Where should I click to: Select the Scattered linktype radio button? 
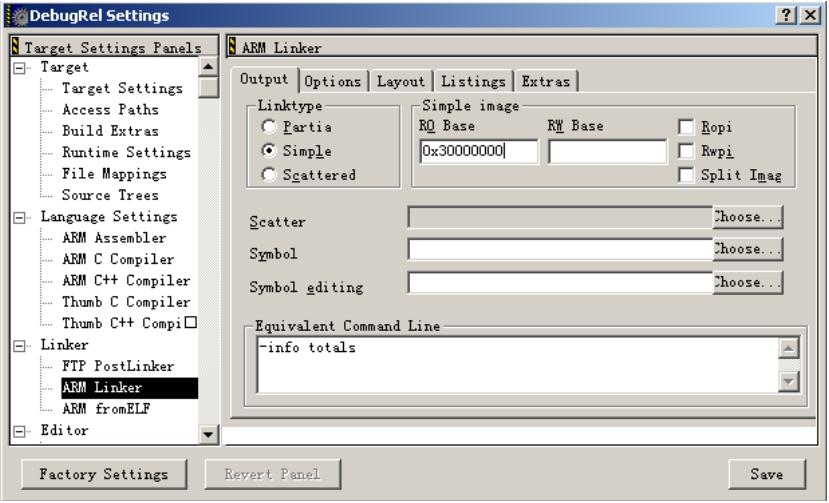click(x=269, y=175)
